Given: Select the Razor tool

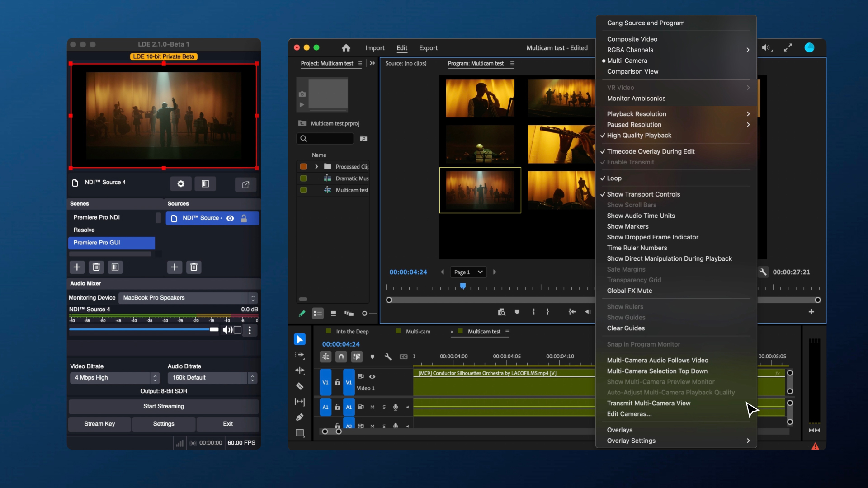Looking at the screenshot, I should point(300,386).
